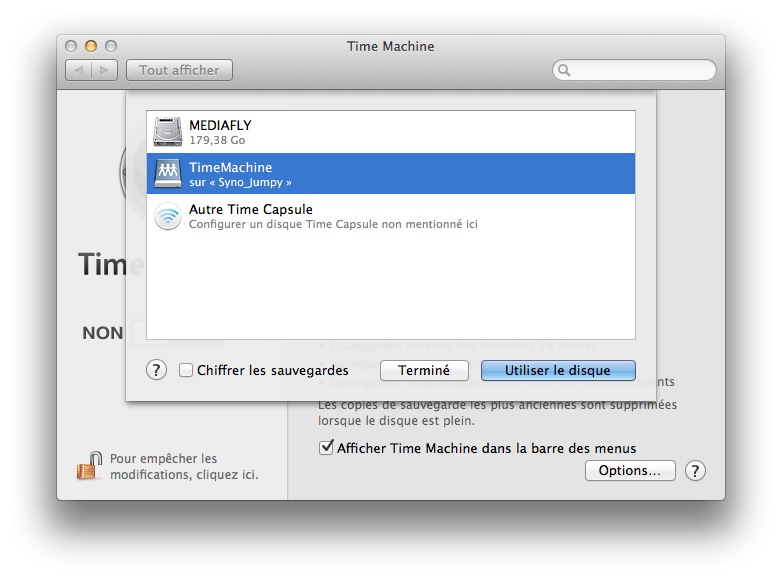Screen dimensions: 782x579
Task: Uncheck Afficher Time Machine dans la barre des menus
Action: pyautogui.click(x=326, y=447)
